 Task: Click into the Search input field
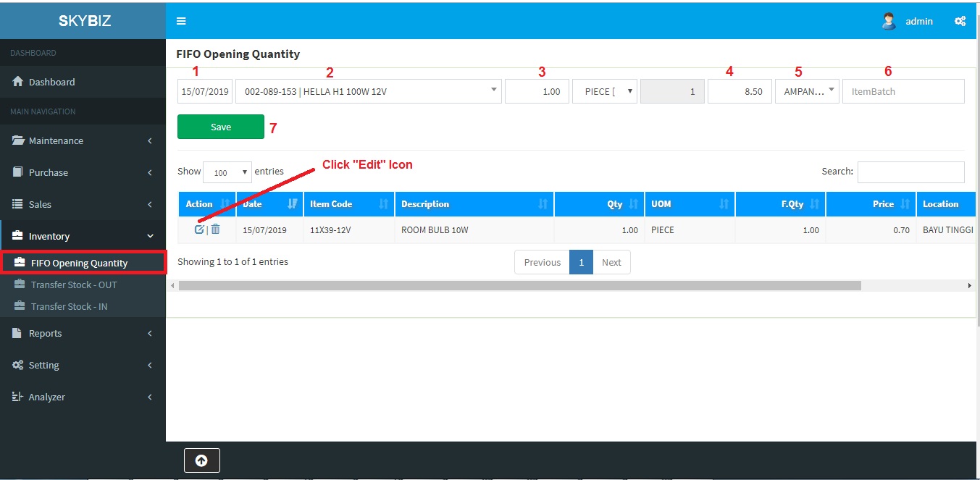tap(910, 172)
